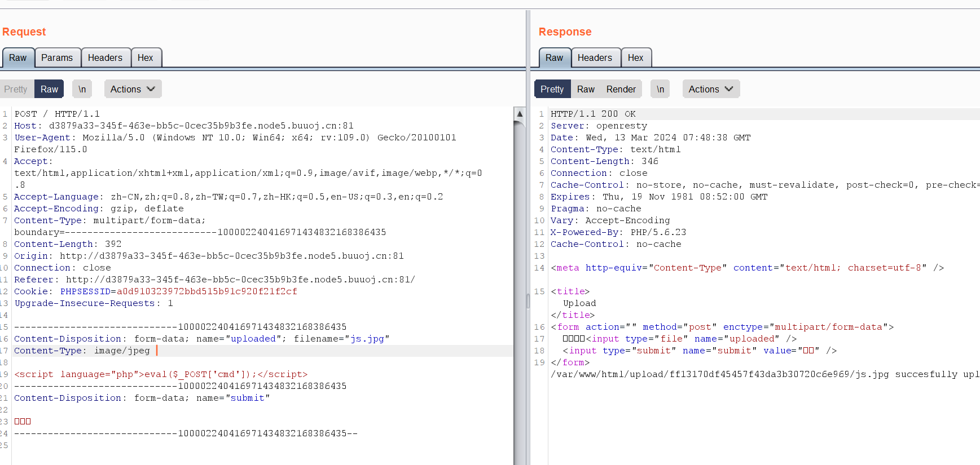Click the uploaded file path /var/www/html/upload line
The width and height of the screenshot is (980, 465).
[x=765, y=374]
